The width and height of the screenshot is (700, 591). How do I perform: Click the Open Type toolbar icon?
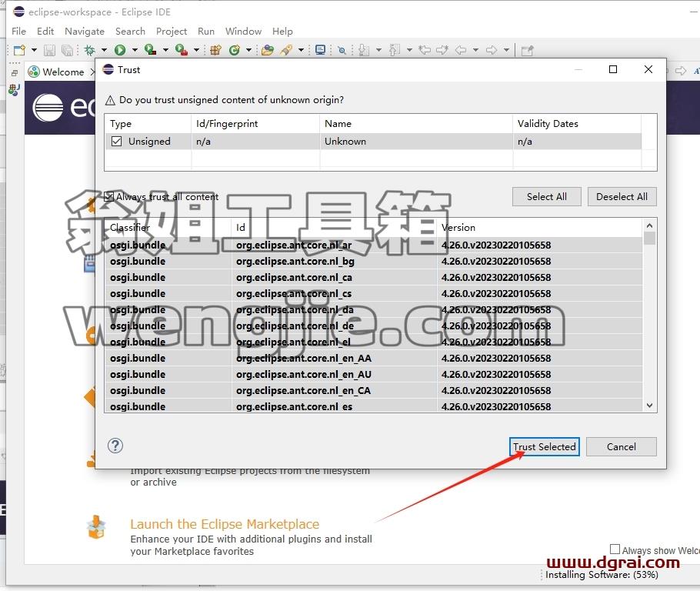[x=268, y=50]
